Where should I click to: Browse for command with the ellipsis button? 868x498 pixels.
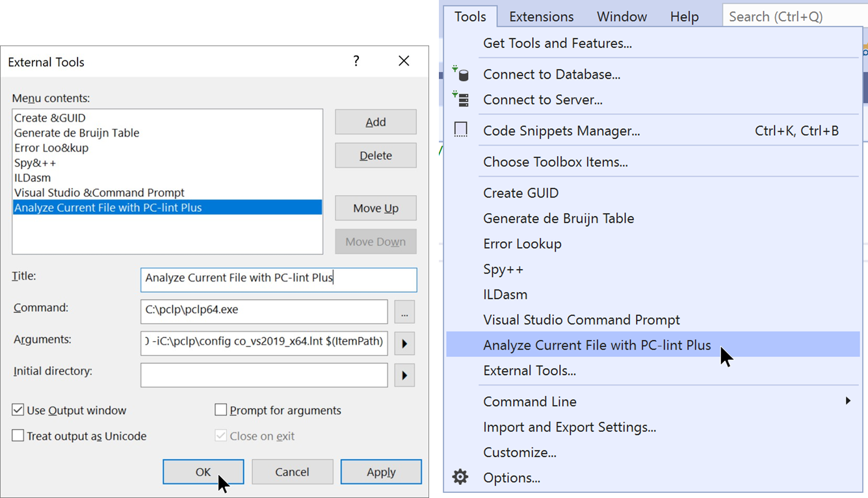(404, 312)
